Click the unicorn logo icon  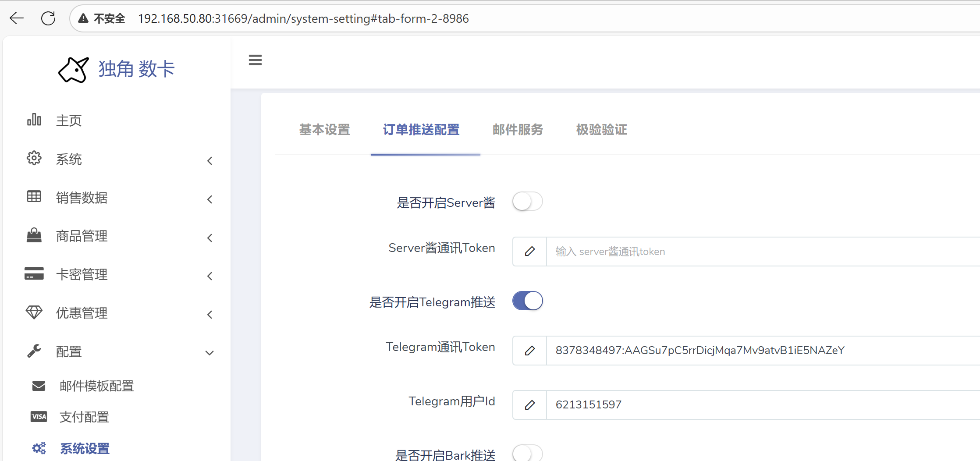point(74,70)
